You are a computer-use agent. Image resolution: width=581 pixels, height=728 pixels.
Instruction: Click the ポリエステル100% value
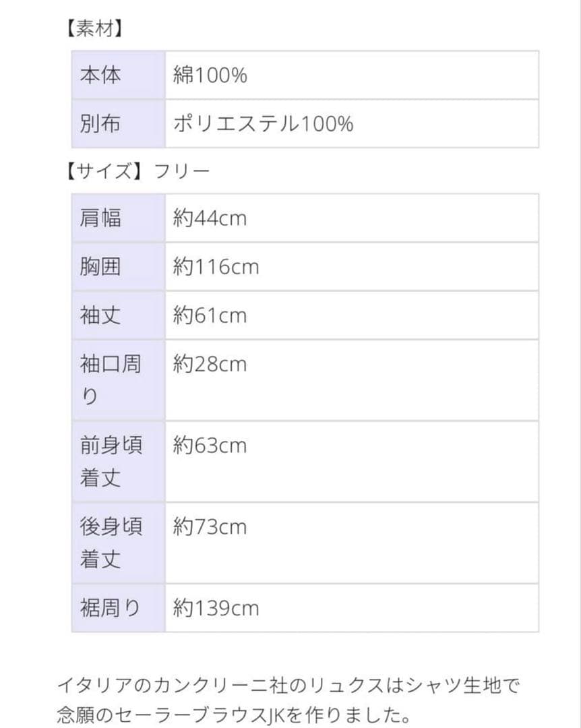pyautogui.click(x=263, y=124)
